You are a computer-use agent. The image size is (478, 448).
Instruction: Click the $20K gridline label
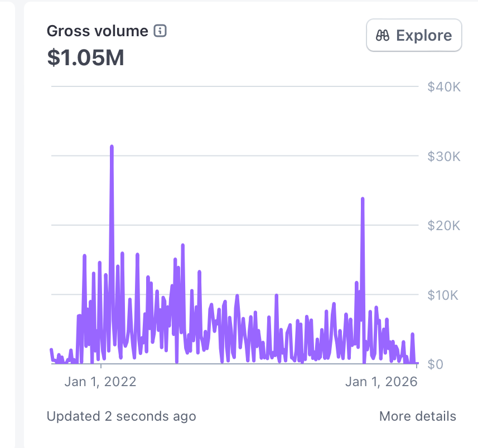444,226
